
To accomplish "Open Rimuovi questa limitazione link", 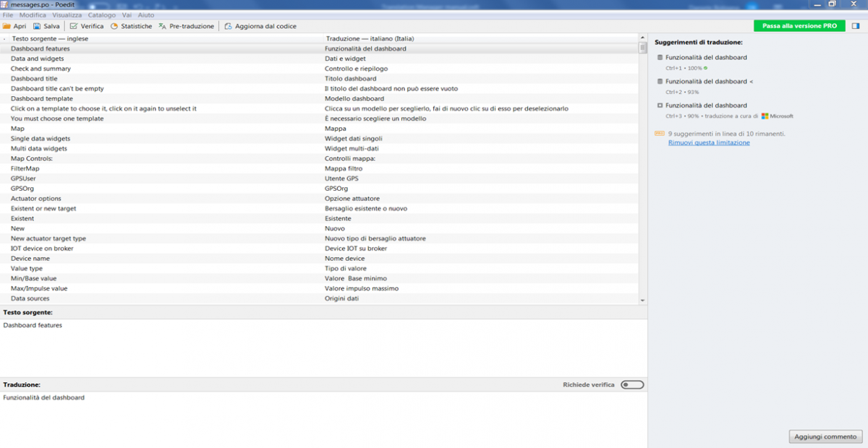I will [709, 142].
